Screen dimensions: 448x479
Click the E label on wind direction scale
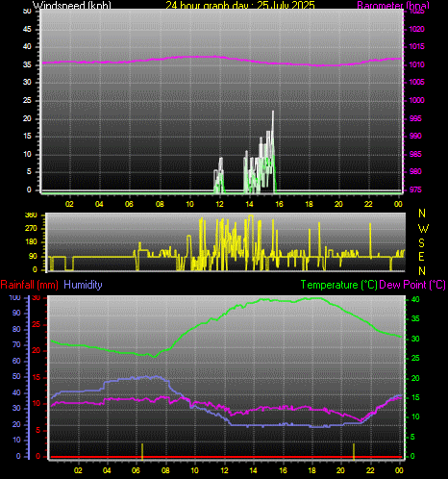(422, 257)
